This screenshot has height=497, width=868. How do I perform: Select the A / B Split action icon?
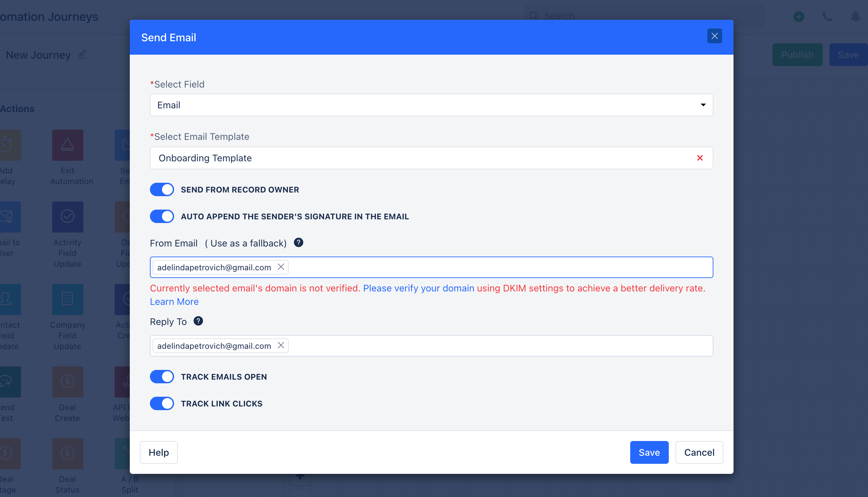coord(122,454)
